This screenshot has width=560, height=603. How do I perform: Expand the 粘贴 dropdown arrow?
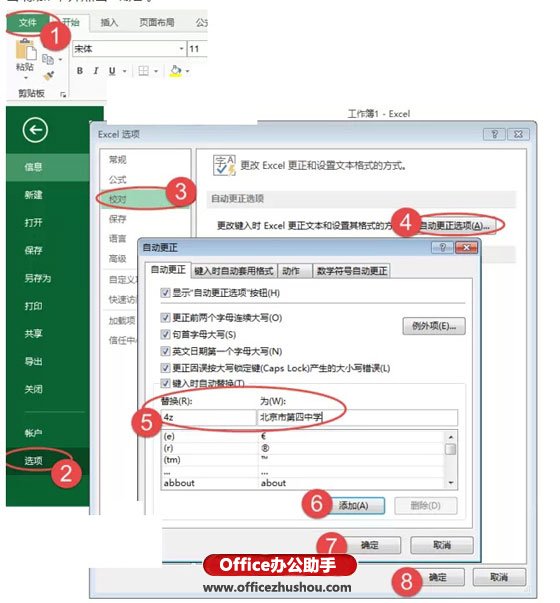click(x=26, y=78)
